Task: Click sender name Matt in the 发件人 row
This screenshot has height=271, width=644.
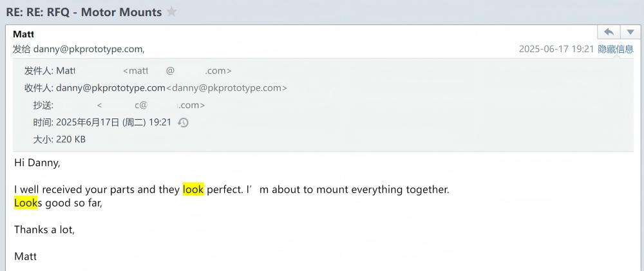Action: [x=66, y=71]
